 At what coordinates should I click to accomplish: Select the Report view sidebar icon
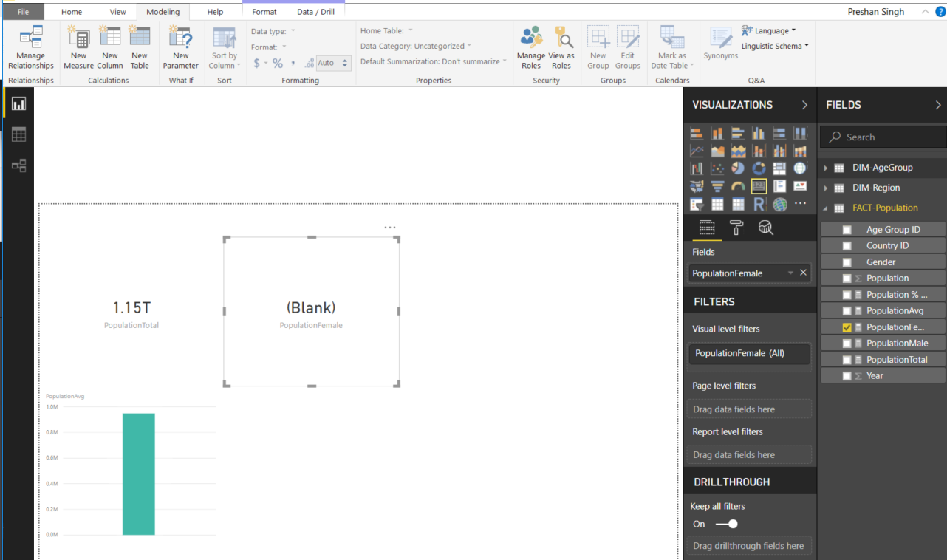pyautogui.click(x=18, y=103)
